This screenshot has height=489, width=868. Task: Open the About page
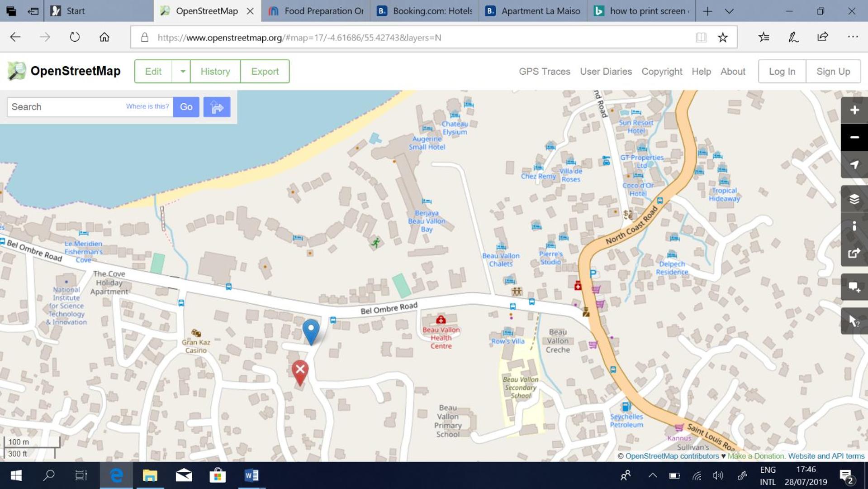click(x=733, y=71)
